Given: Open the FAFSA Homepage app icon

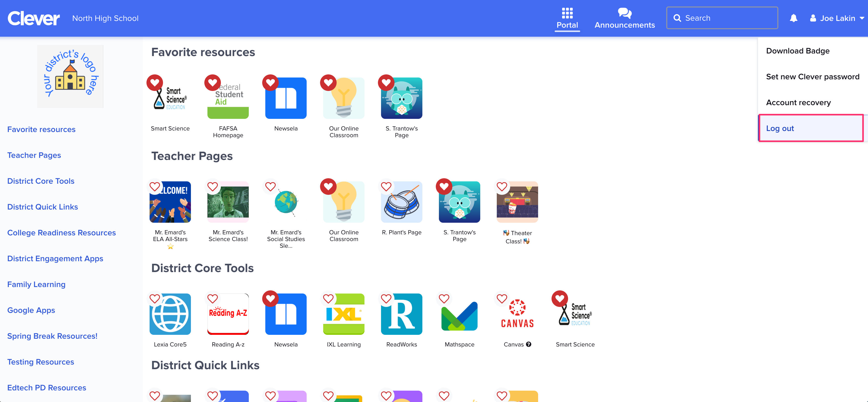Looking at the screenshot, I should tap(228, 98).
